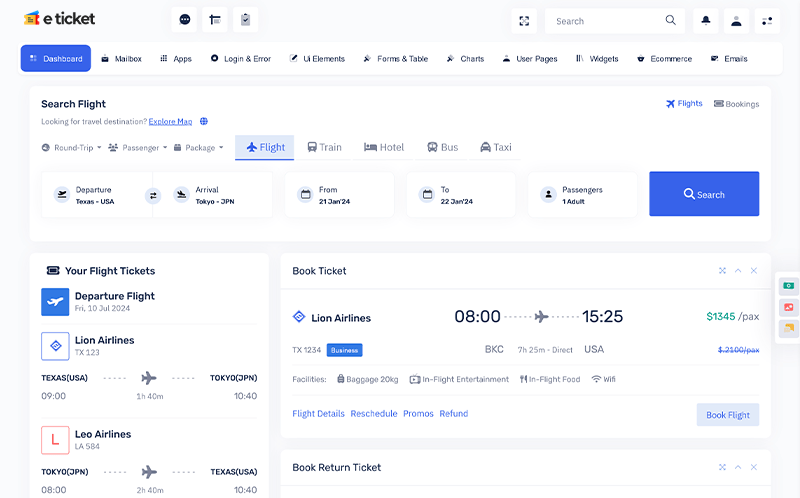Toggle fullscreen mode icon
800x498 pixels.
[524, 21]
